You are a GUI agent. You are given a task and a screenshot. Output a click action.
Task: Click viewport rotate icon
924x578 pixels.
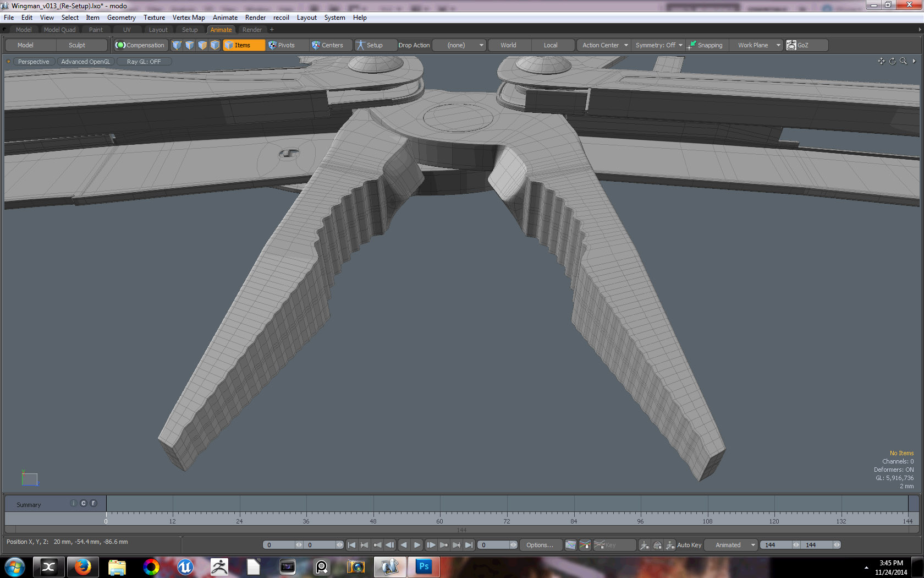[892, 61]
